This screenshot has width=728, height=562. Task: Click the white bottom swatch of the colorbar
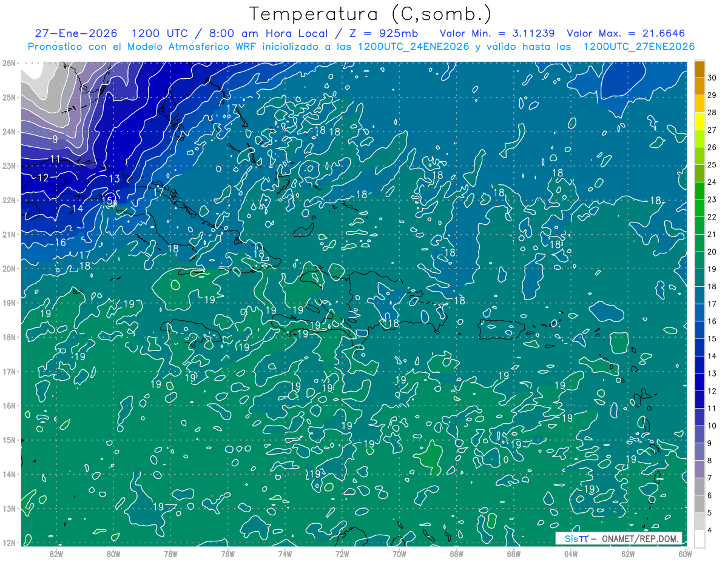pos(699,538)
